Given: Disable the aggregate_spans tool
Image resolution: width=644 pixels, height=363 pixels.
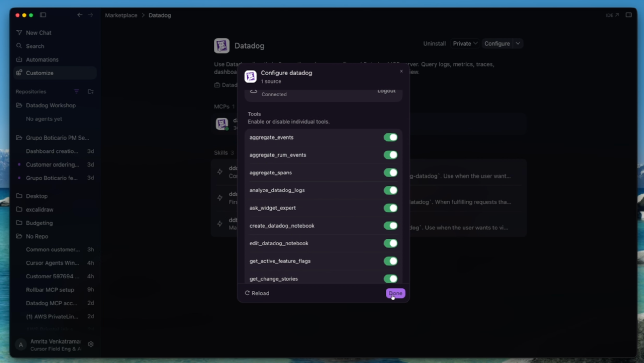Looking at the screenshot, I should (391, 173).
